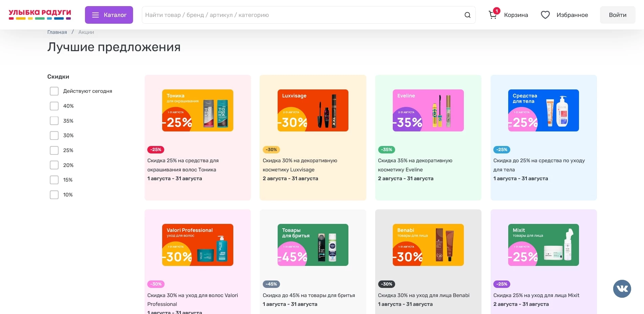
Task: Open the shopping cart icon
Action: click(493, 15)
